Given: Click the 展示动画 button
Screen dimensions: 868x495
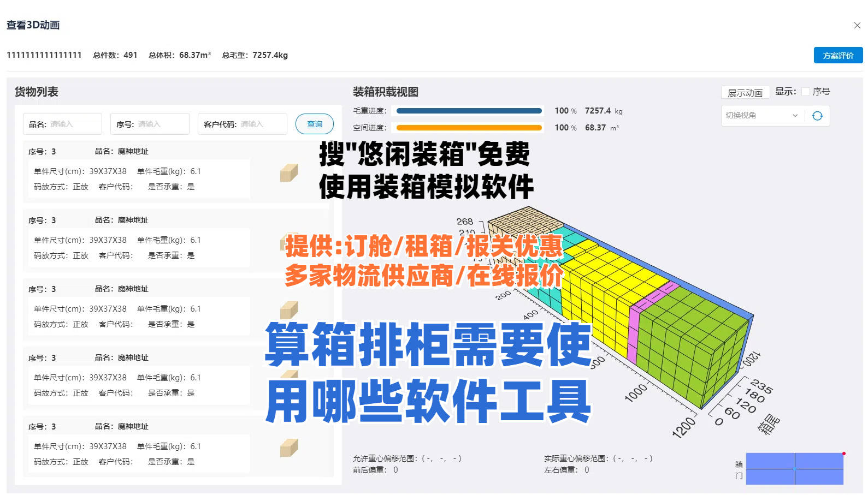Looking at the screenshot, I should tap(745, 93).
